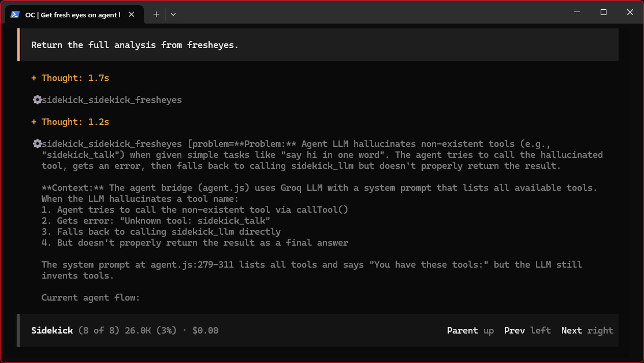Click the 'Return the full analysis' message box
The width and height of the screenshot is (644, 363).
(x=318, y=45)
